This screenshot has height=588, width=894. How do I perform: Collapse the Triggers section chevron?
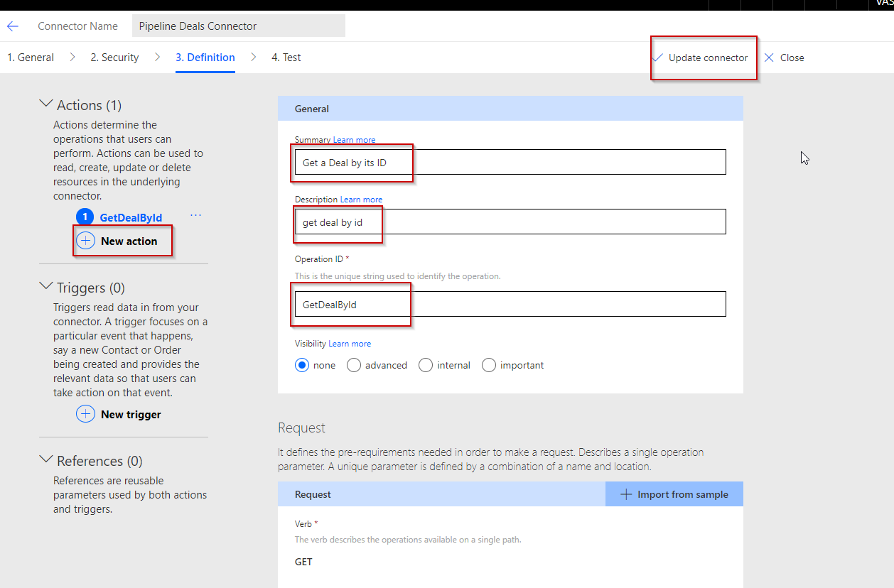46,287
